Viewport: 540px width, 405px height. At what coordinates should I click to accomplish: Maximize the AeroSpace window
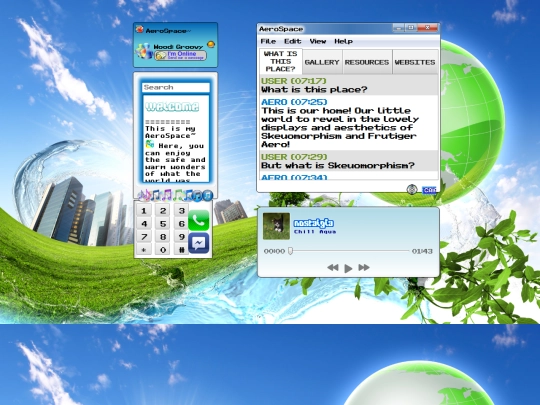[x=411, y=28]
